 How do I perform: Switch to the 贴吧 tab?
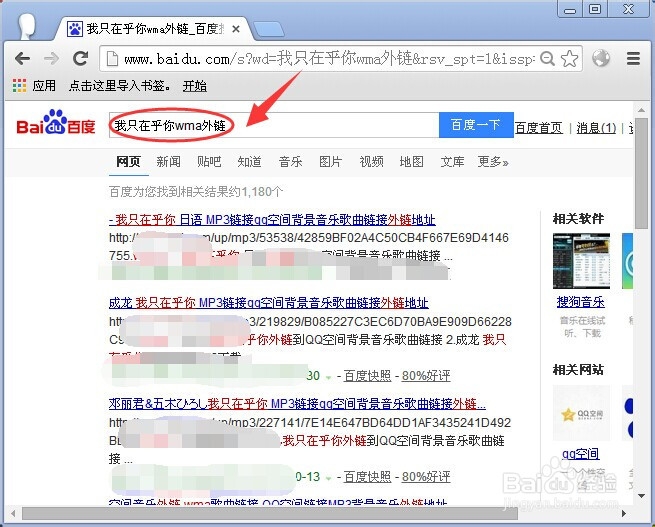click(209, 161)
